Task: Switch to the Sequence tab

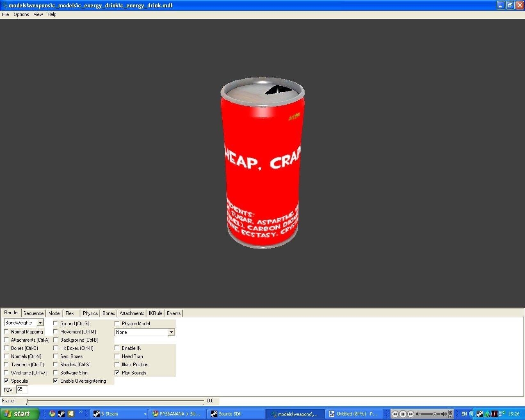Action: coord(33,313)
